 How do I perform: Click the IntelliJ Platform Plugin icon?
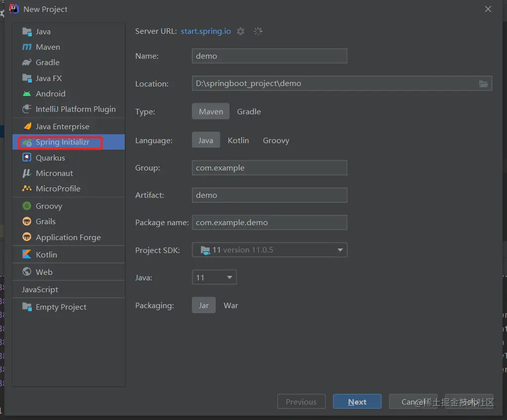point(27,109)
